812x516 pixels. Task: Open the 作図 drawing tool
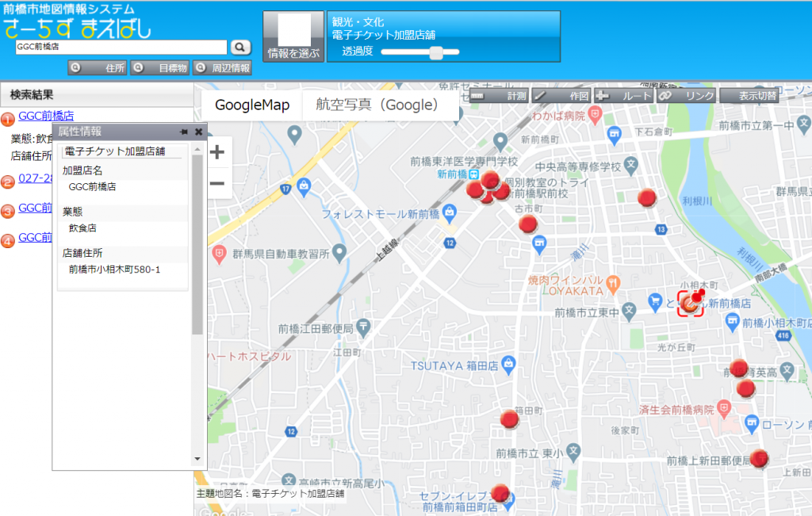coord(560,96)
